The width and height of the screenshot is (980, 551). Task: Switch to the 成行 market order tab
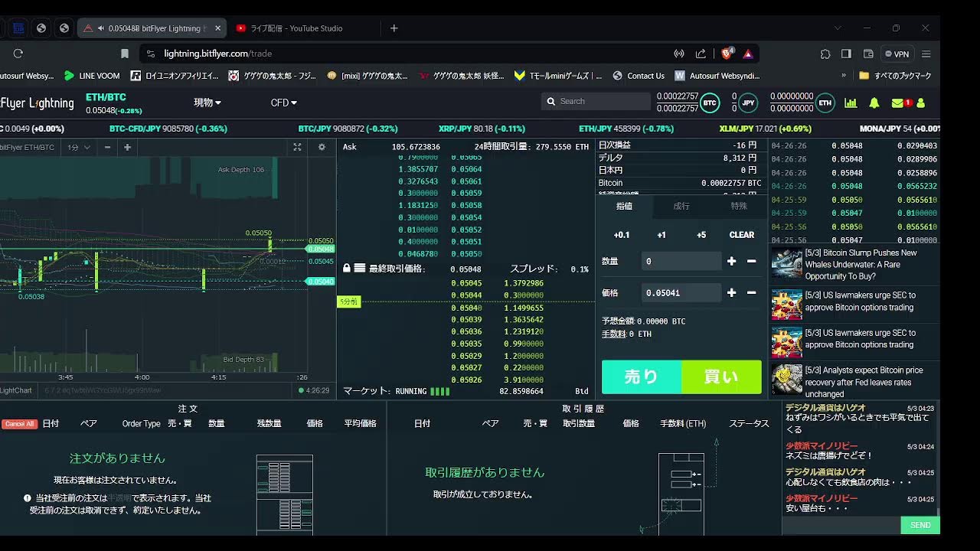[x=681, y=206]
